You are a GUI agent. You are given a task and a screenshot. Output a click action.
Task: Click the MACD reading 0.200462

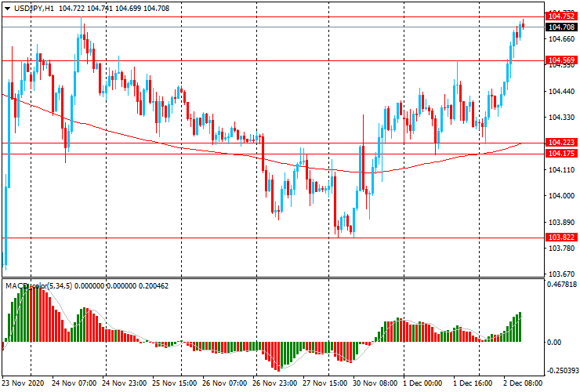[154, 286]
